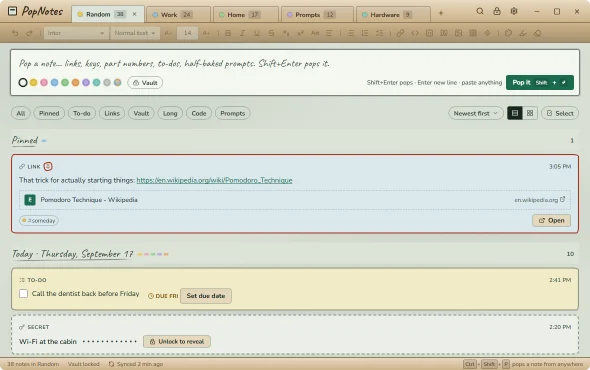
Task: Switch to the Work notebook tab
Action: point(178,15)
